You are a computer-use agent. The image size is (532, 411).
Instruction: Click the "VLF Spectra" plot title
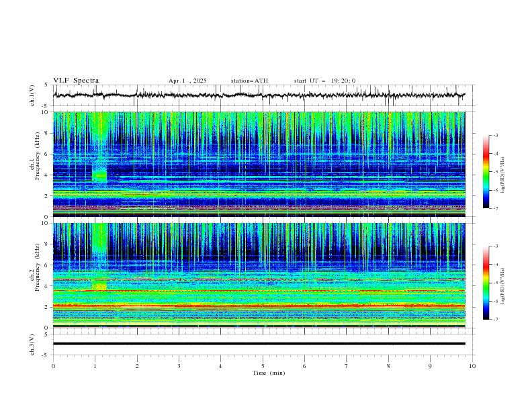click(x=76, y=81)
